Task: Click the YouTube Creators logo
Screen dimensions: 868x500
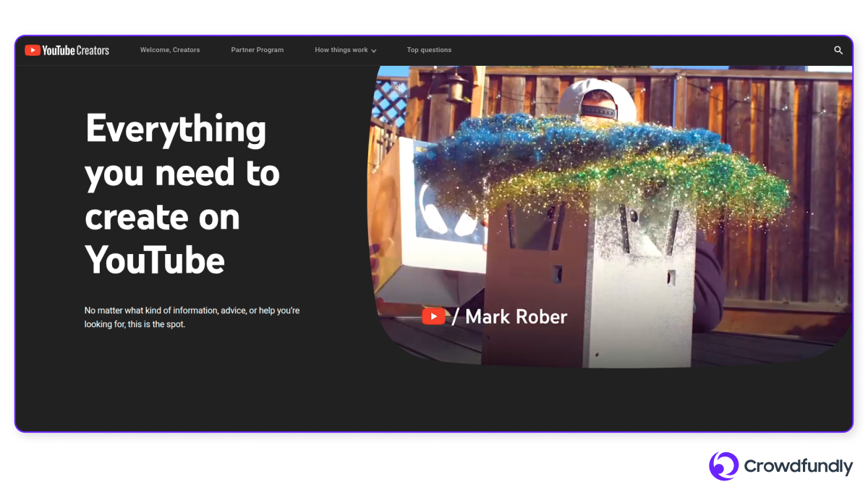Action: tap(67, 50)
